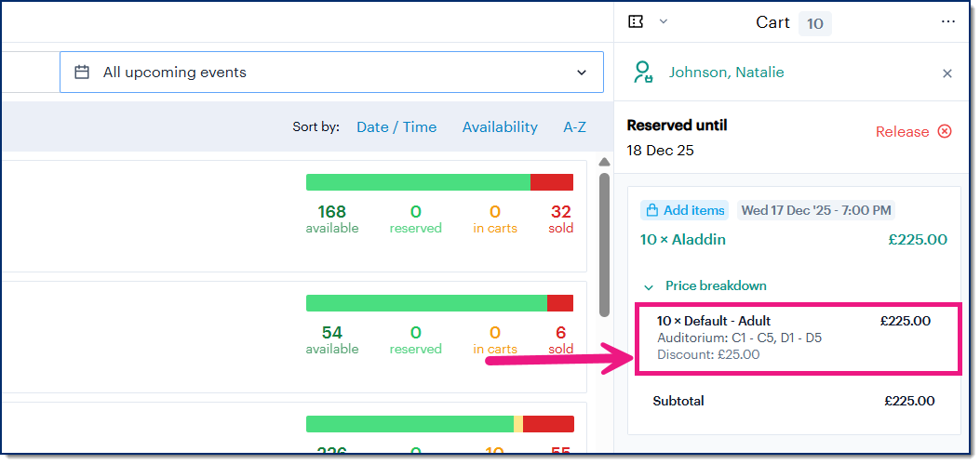Open customer Johnson, Natalie
This screenshot has height=464, width=980.
pyautogui.click(x=726, y=73)
